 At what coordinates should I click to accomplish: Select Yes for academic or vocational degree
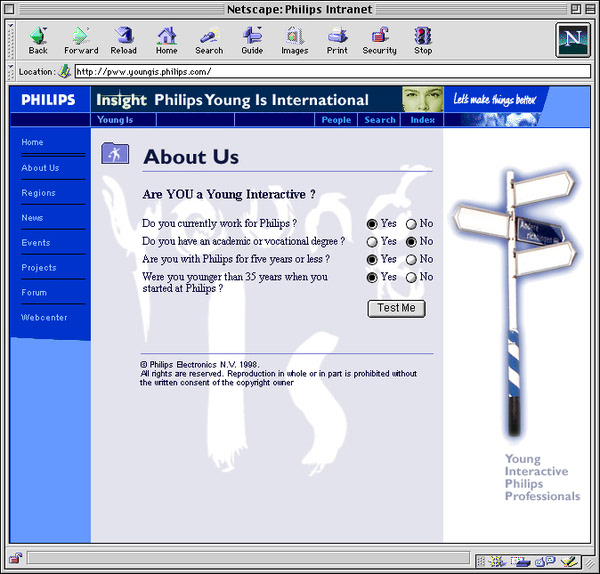pyautogui.click(x=372, y=242)
